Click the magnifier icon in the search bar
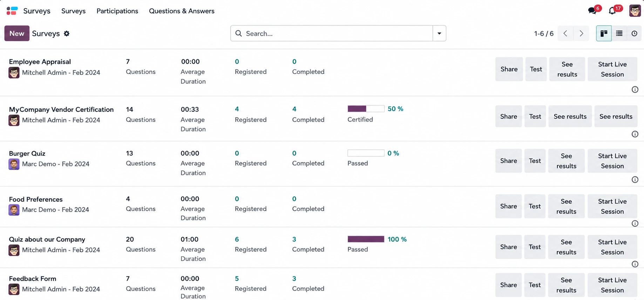 pos(239,33)
